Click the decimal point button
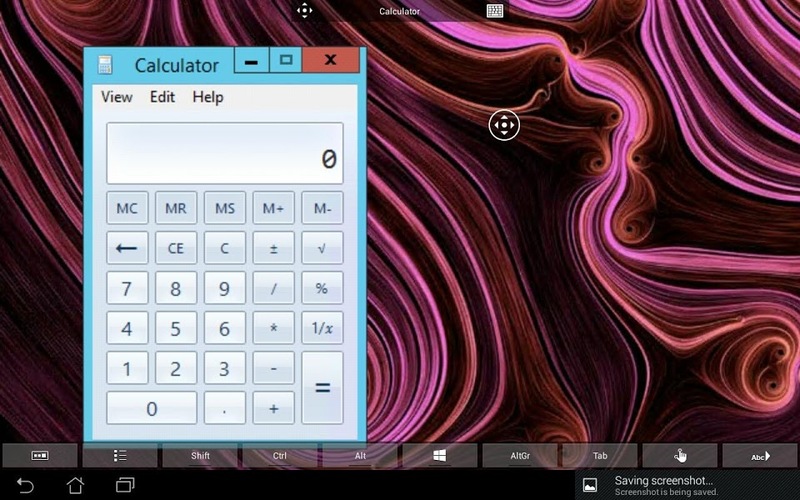800x500 pixels. [x=224, y=408]
